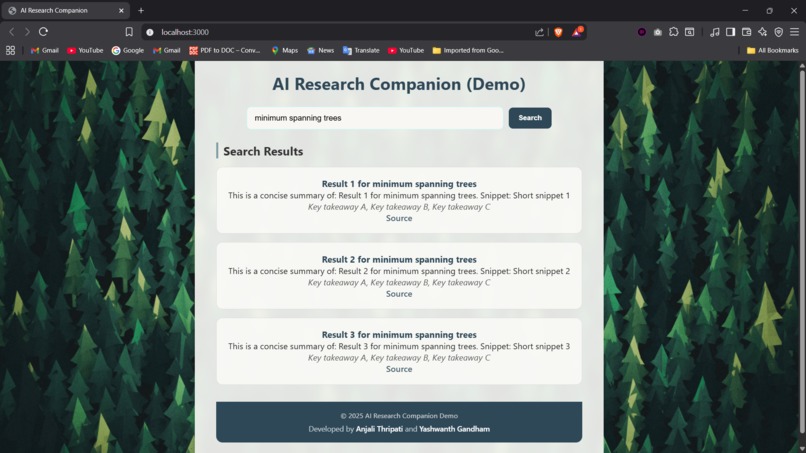Open the News bookmark
Viewport: 806px width, 453px height.
point(321,50)
